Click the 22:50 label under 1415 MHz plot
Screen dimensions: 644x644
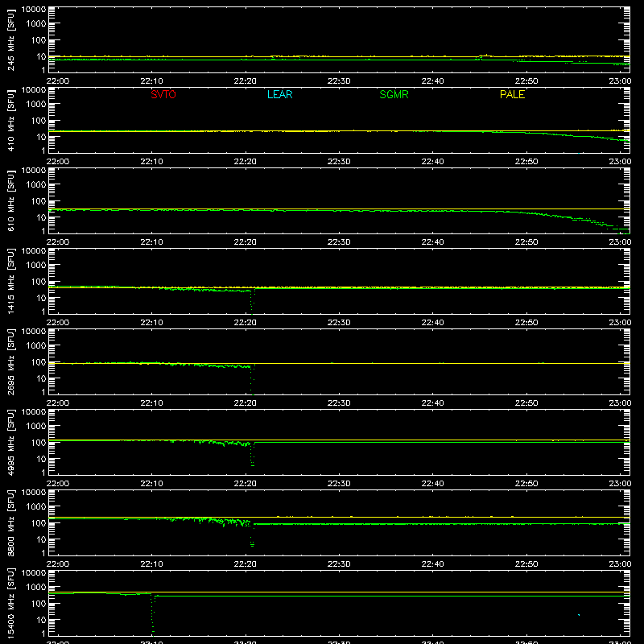click(x=526, y=323)
